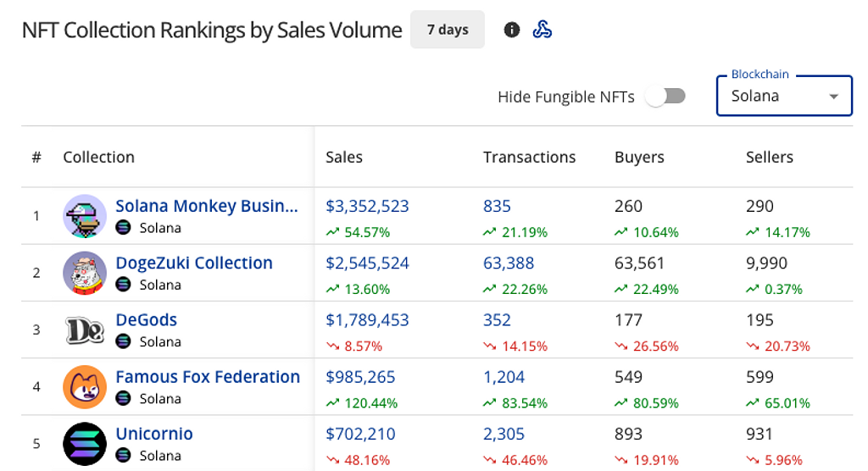Click Solana Monkey Business collection avatar
Screen dimensions: 868x471
click(x=85, y=216)
